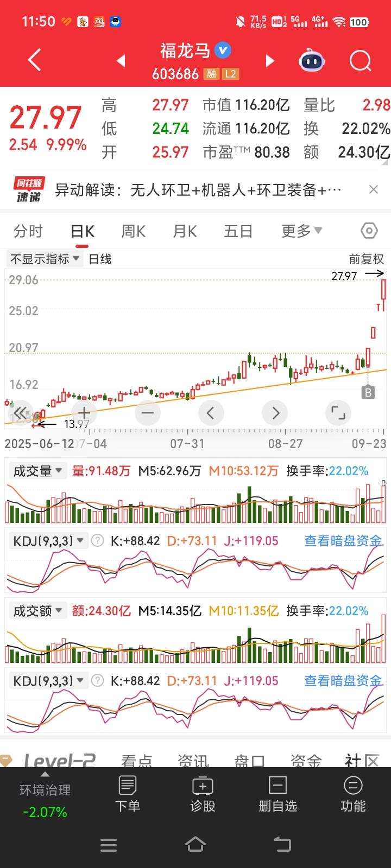Open the 异动解读 news text
This screenshot has height=868, width=391.
198,190
